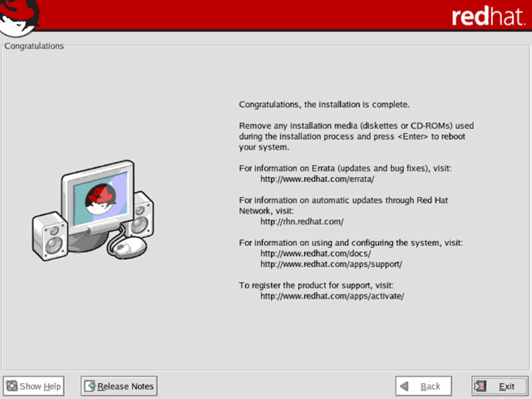Click the Red Hat shadowman logo in the header

pyautogui.click(x=21, y=12)
